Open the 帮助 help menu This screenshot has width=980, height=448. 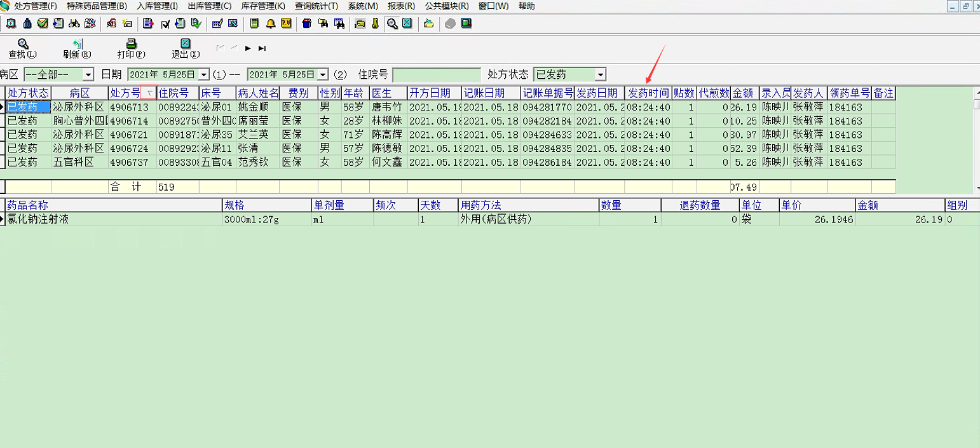(526, 6)
